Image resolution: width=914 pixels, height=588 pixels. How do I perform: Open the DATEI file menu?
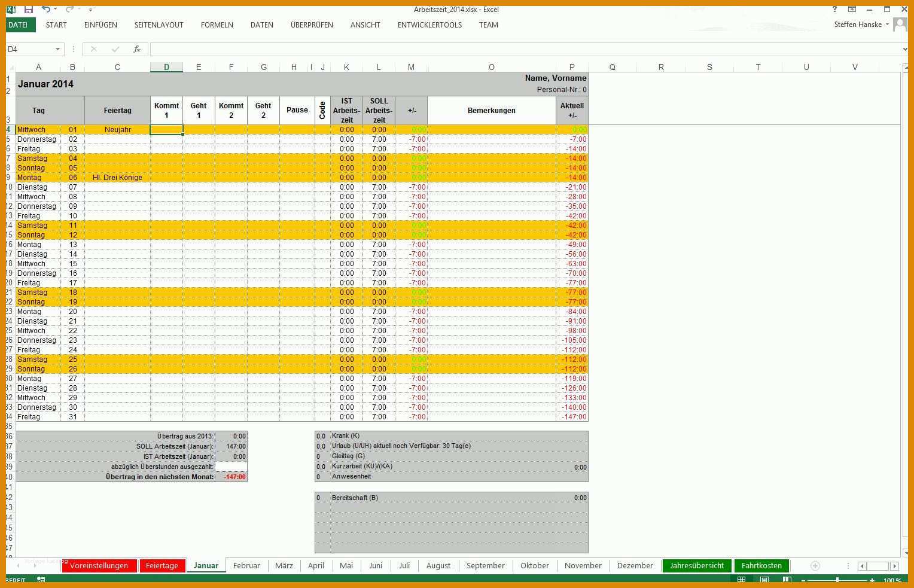[20, 25]
